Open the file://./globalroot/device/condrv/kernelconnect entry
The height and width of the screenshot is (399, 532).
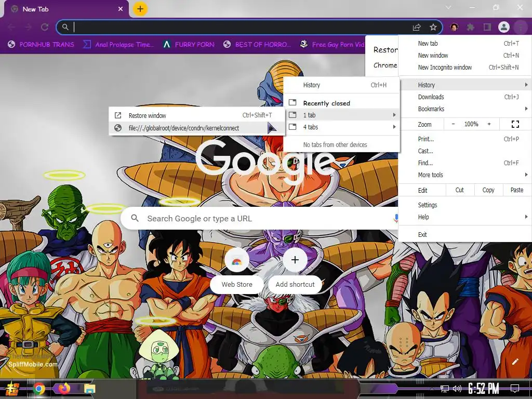pos(197,128)
